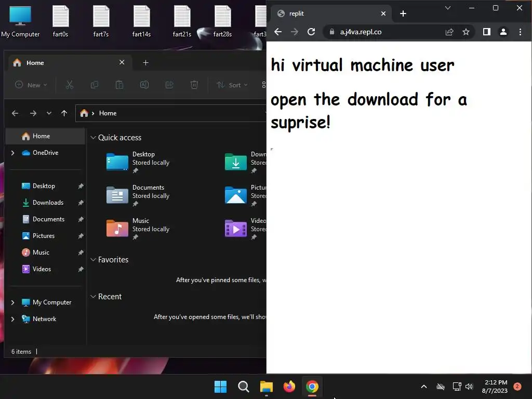Bookmark this page with the star icon

(466, 32)
